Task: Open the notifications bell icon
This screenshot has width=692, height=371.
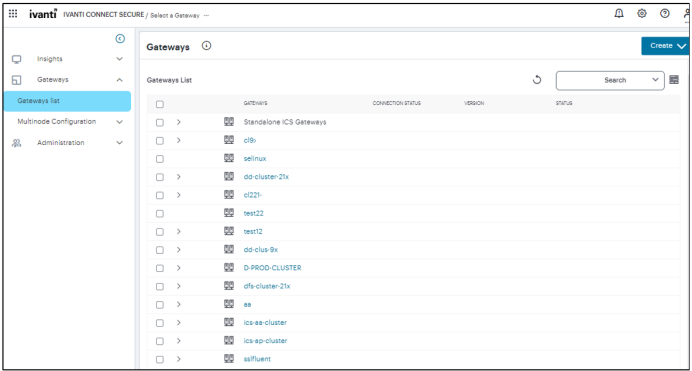Action: point(619,14)
